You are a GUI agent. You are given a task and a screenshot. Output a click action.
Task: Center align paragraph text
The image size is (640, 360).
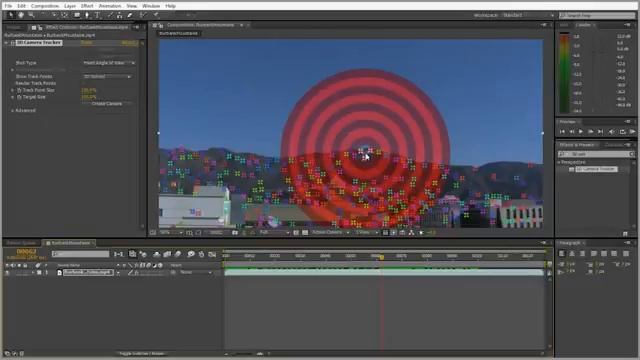[x=572, y=253]
